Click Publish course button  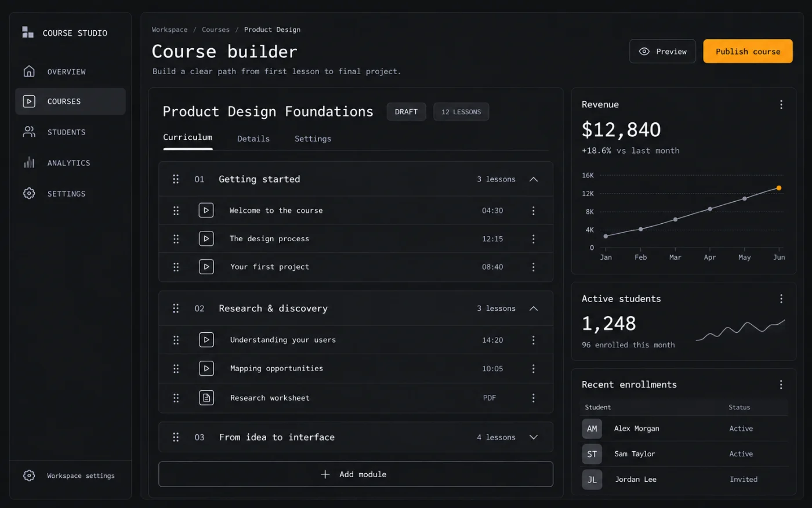pos(748,52)
